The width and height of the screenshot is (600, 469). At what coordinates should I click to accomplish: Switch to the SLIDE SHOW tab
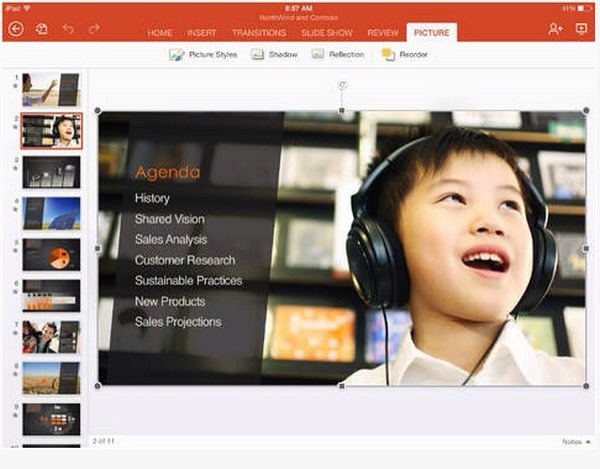coord(327,33)
